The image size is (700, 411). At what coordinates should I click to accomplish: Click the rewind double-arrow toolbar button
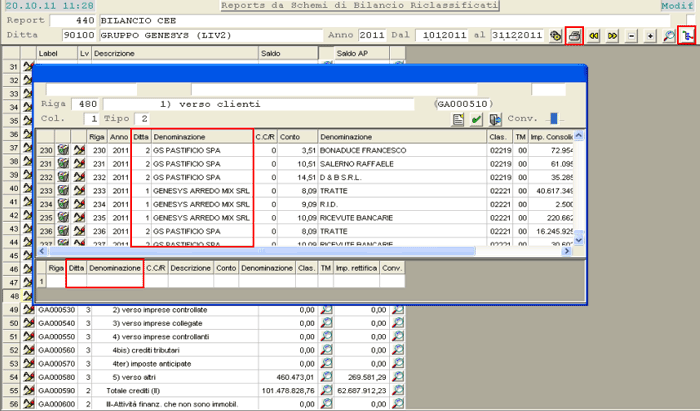(x=594, y=36)
